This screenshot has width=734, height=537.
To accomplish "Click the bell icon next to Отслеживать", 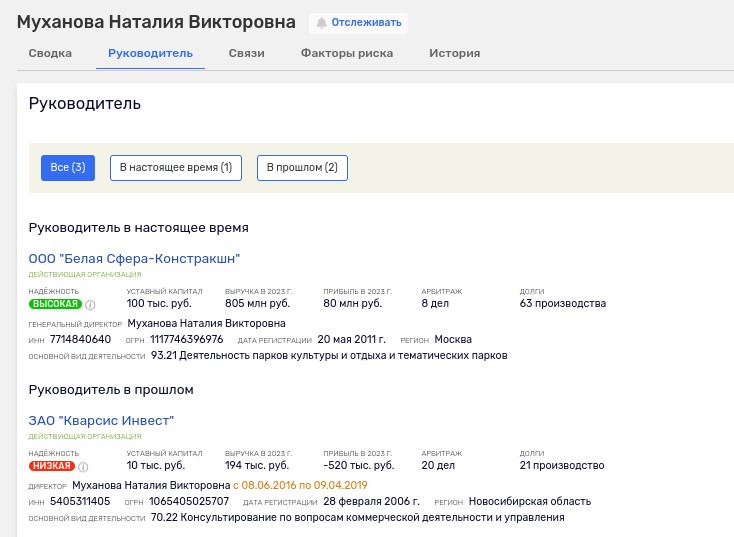I will click(x=321, y=23).
